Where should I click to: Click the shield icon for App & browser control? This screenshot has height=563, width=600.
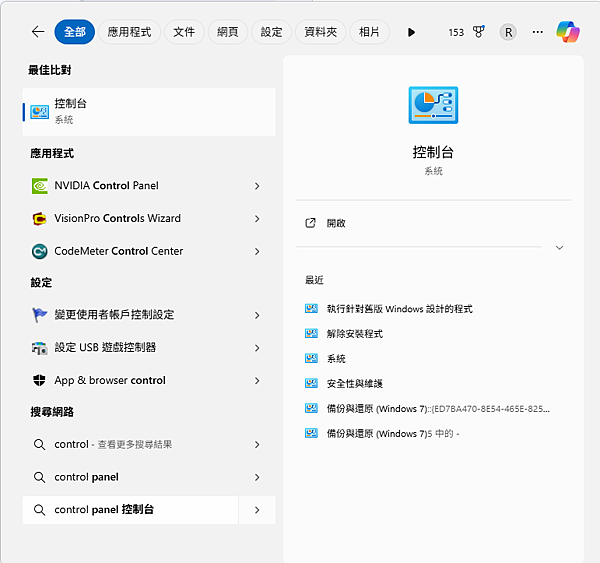tap(39, 380)
